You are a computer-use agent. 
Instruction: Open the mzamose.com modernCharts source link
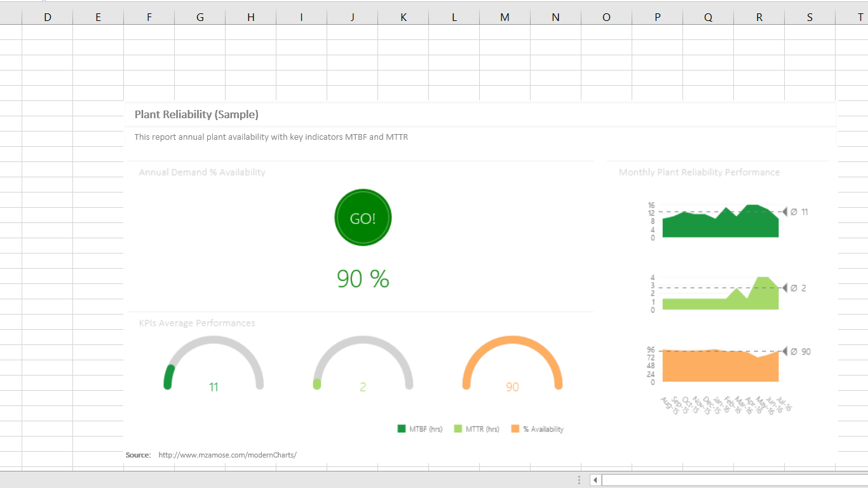point(227,455)
